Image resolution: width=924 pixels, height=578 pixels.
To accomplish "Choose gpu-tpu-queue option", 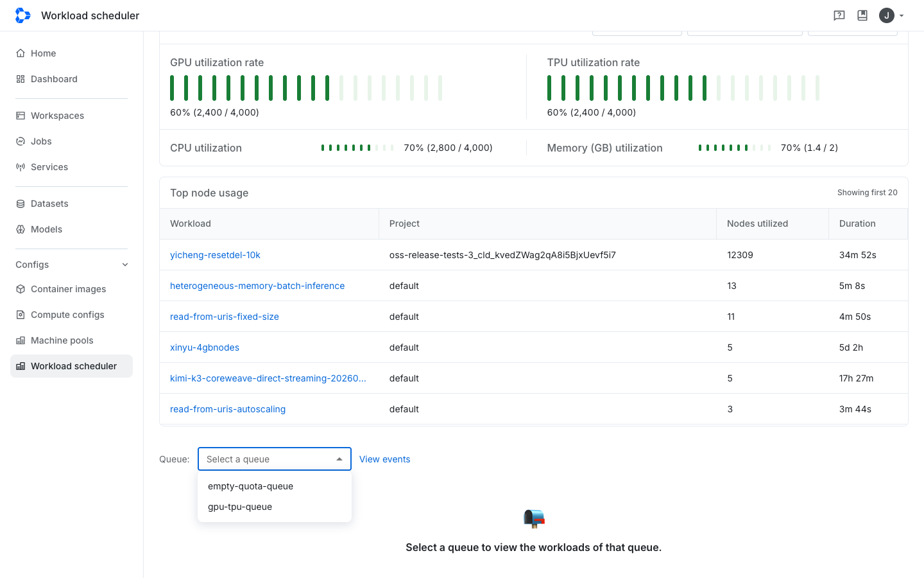I will point(275,507).
